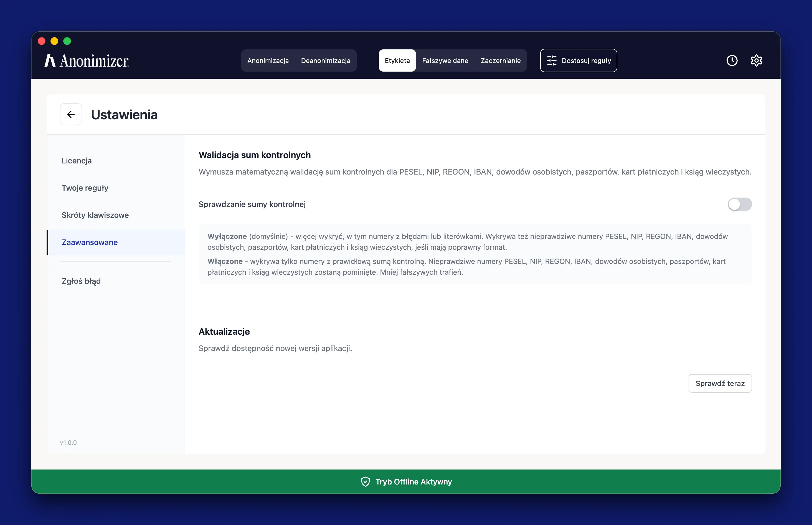
Task: Open the history clock icon
Action: (x=732, y=60)
